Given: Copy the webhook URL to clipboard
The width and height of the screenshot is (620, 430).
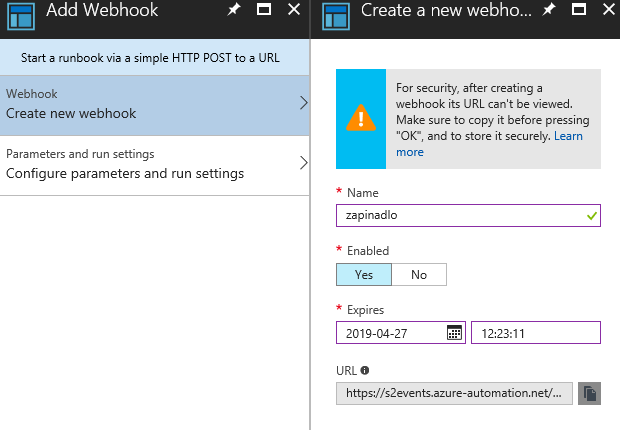Looking at the screenshot, I should coord(589,393).
